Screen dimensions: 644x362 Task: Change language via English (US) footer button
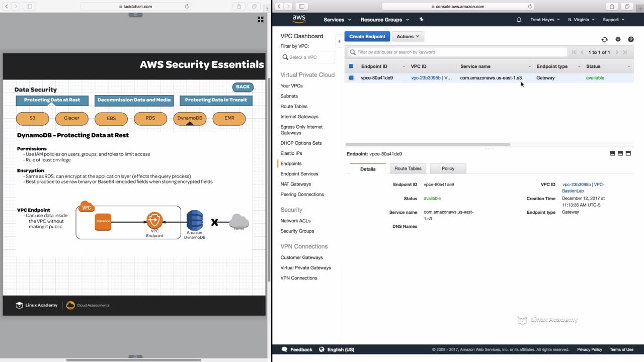coord(337,349)
